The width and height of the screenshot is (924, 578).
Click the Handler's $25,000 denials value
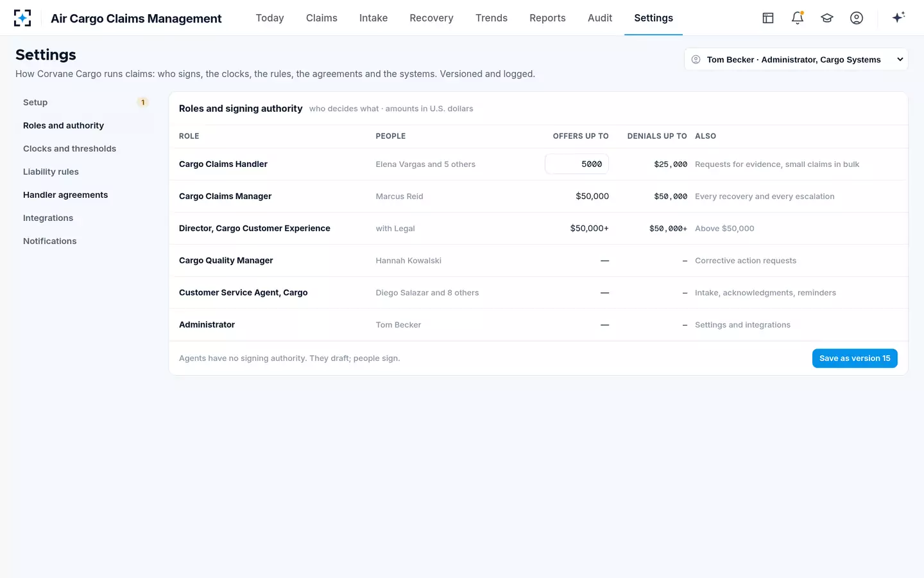(671, 164)
